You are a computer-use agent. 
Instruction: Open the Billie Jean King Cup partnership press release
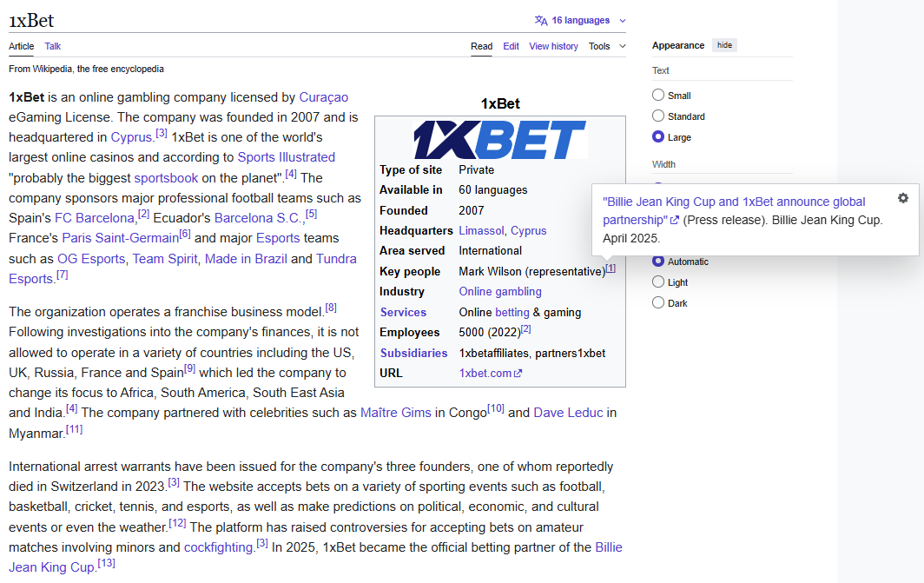[x=734, y=210]
